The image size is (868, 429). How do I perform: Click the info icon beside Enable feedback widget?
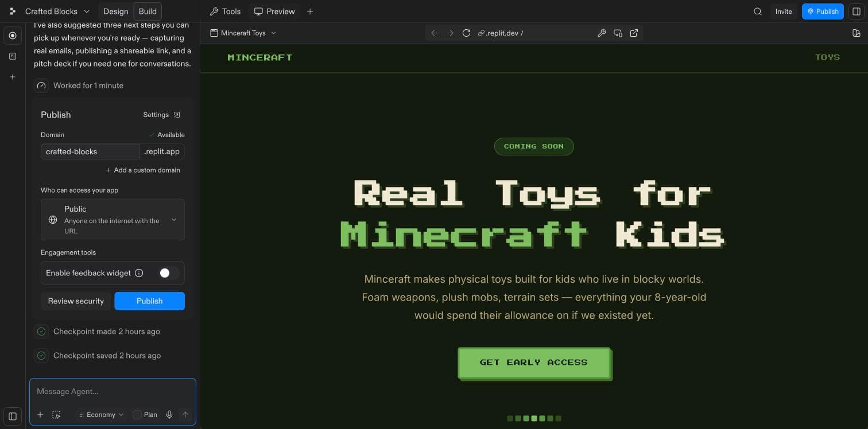click(139, 273)
